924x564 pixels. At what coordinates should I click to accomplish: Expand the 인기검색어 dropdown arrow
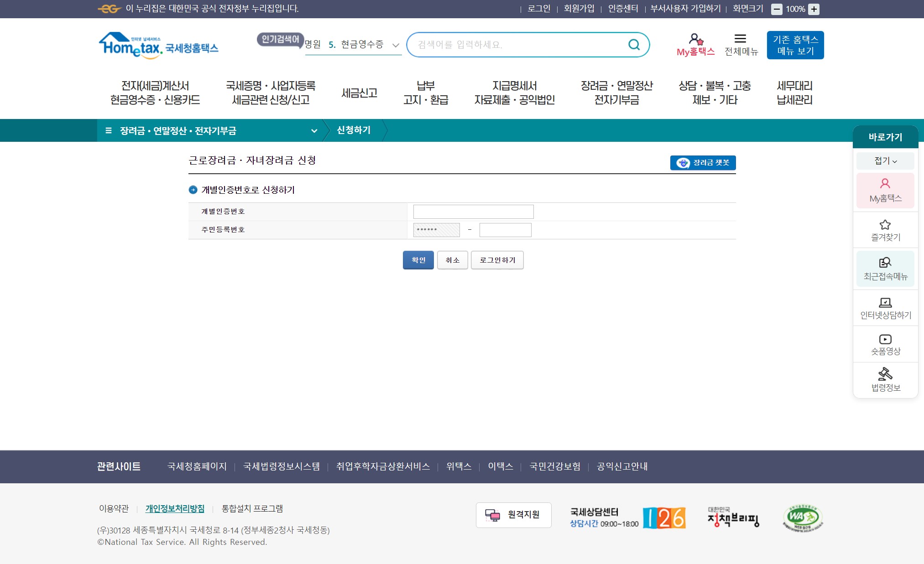tap(396, 45)
